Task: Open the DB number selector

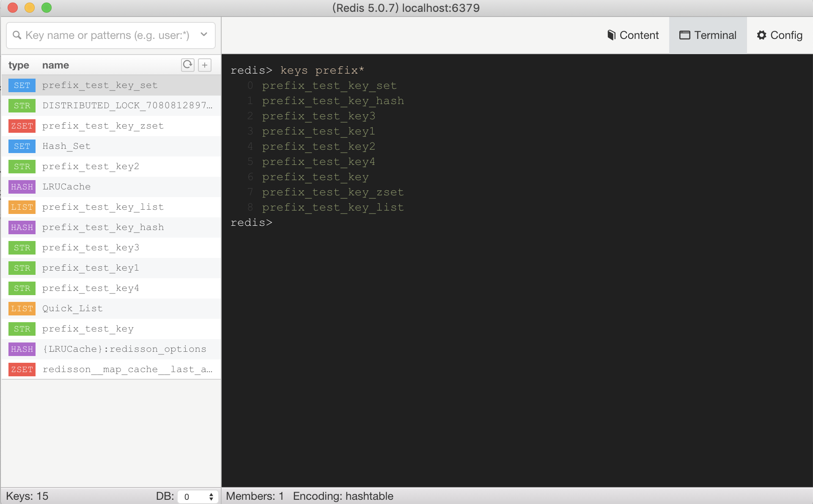Action: [x=198, y=496]
